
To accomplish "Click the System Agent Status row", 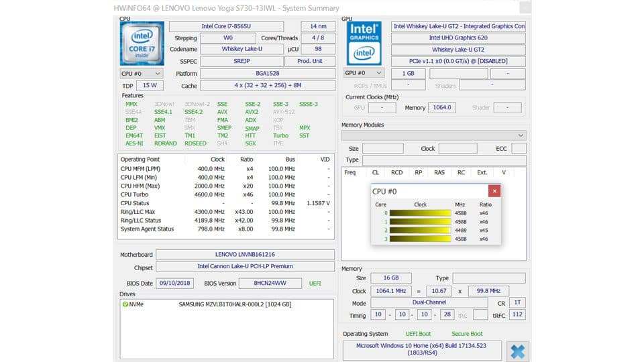I will (x=225, y=229).
